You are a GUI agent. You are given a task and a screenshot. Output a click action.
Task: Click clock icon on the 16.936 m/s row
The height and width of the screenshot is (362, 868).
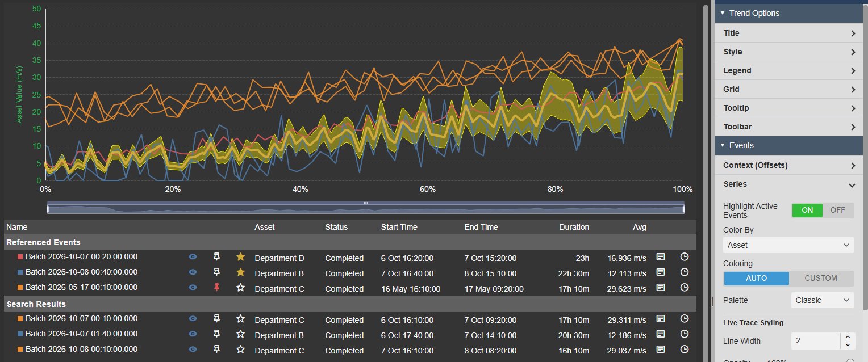click(685, 257)
